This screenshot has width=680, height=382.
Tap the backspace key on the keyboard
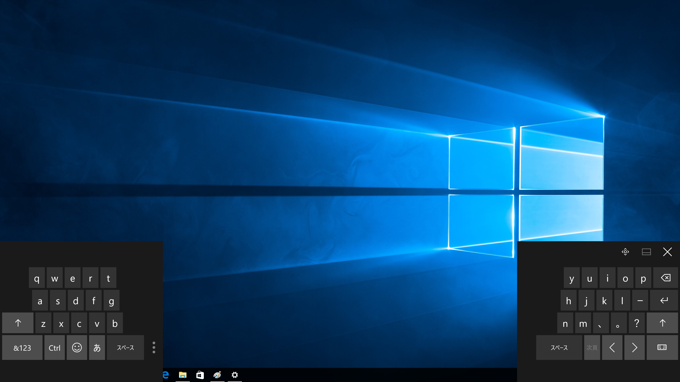pyautogui.click(x=665, y=278)
